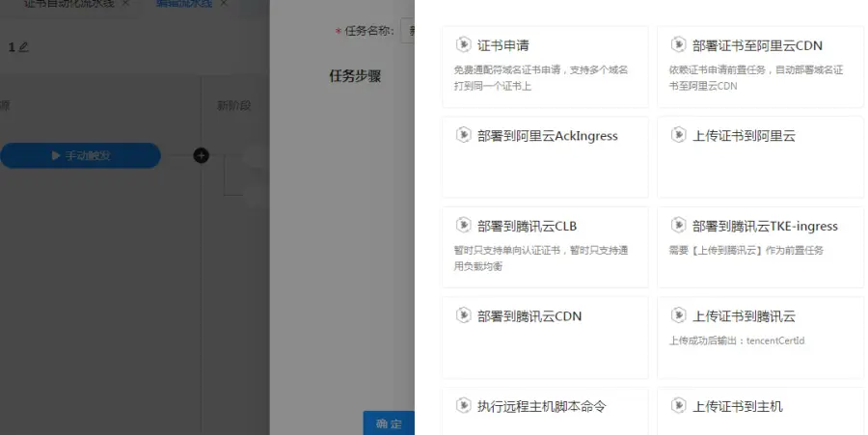Click the 执行远程主机脚本命令 title text
The width and height of the screenshot is (868, 435).
542,406
